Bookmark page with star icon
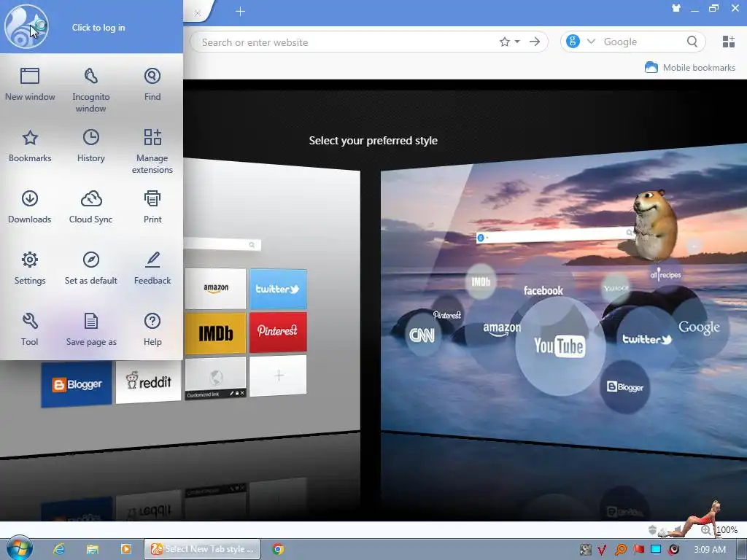This screenshot has width=747, height=560. point(505,42)
